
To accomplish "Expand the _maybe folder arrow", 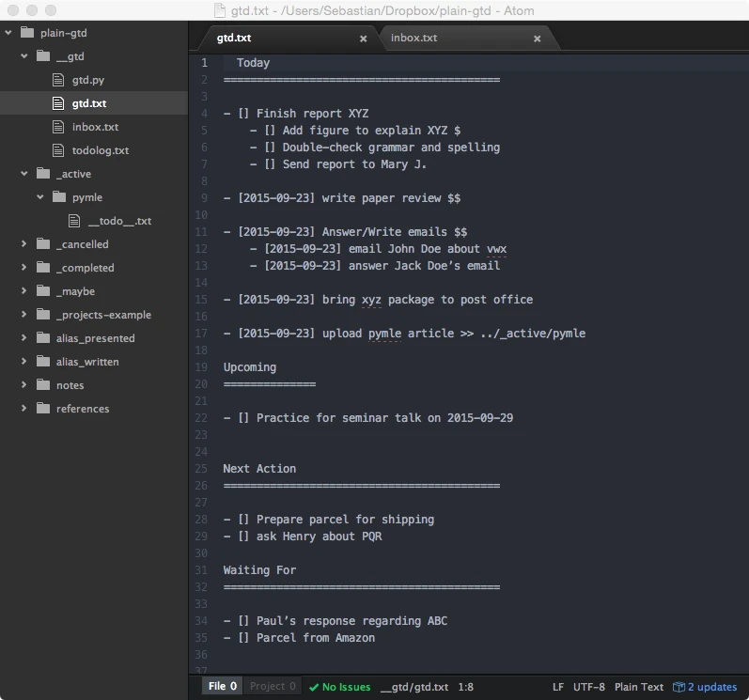I will 23,290.
